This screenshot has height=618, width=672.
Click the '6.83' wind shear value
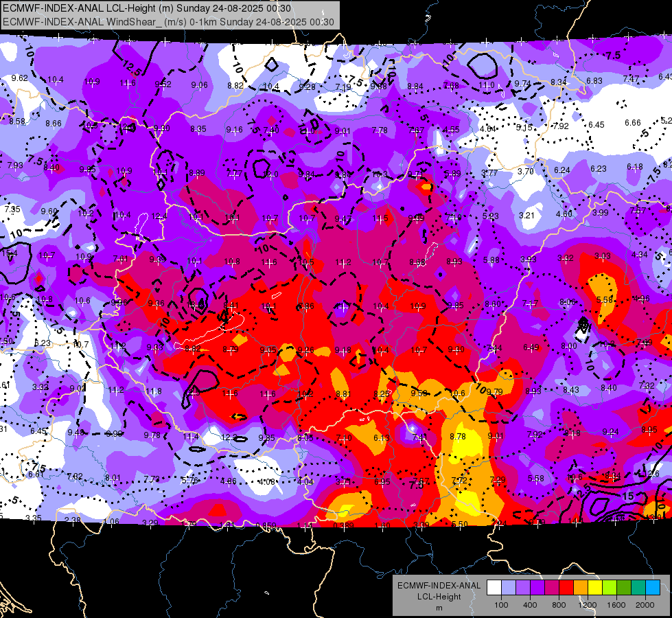click(594, 80)
